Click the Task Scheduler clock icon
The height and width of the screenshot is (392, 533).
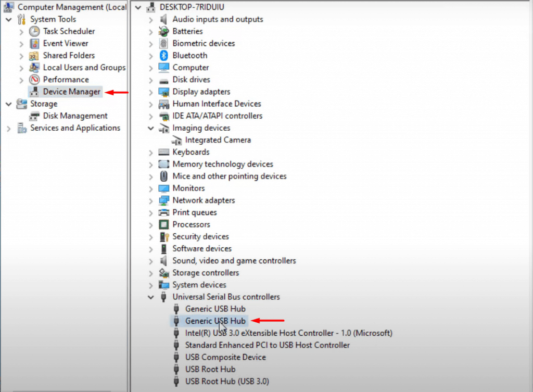[34, 32]
